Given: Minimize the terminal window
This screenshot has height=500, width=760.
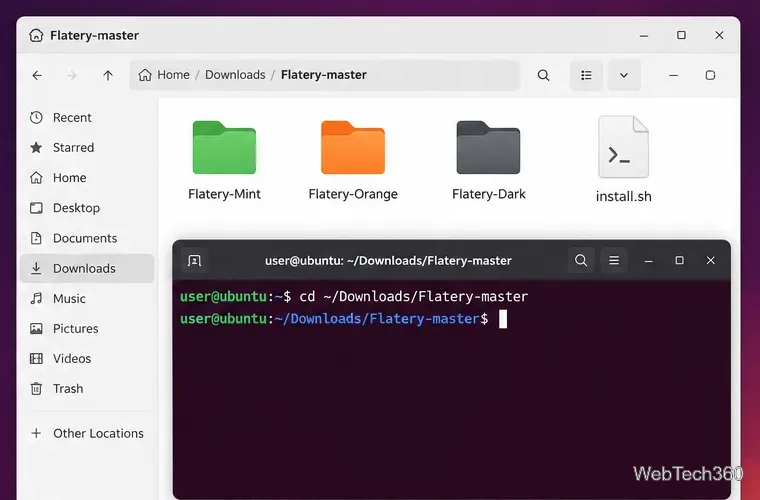Looking at the screenshot, I should 649,261.
